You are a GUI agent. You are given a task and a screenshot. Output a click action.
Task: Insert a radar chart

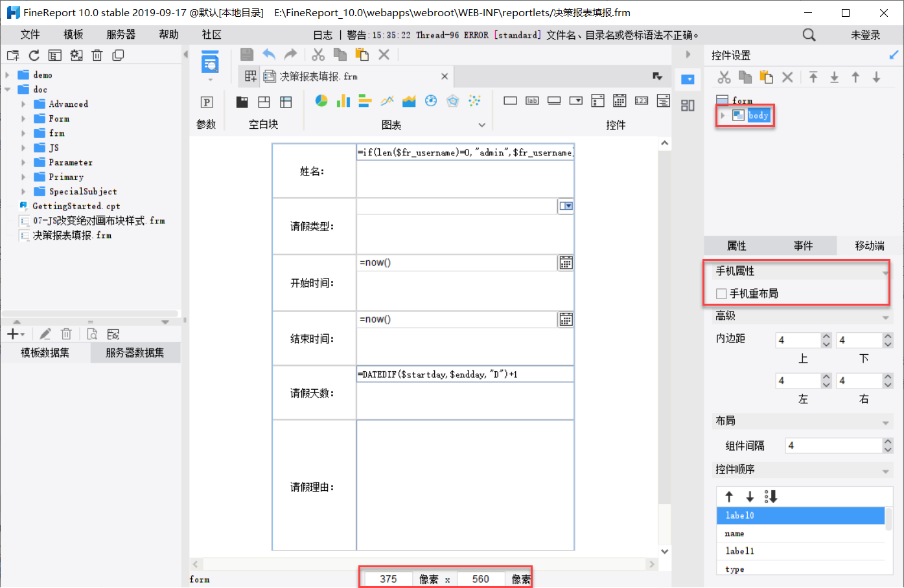(453, 100)
